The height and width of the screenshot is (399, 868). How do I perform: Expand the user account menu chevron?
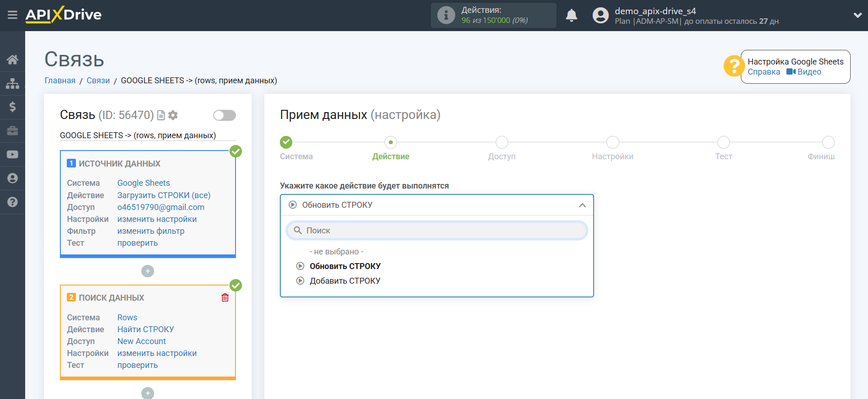click(857, 15)
